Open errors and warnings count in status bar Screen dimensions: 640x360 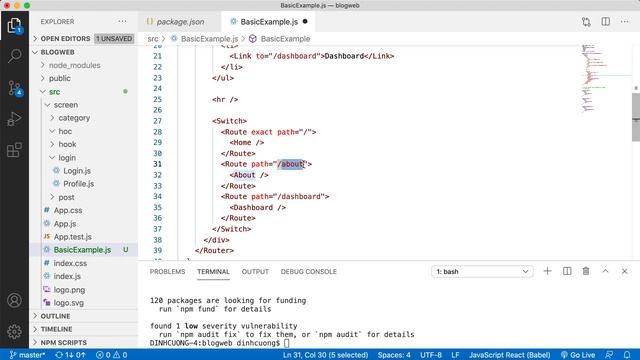111,355
